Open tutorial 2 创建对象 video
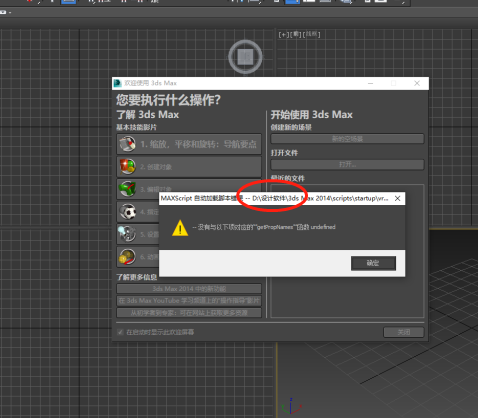 click(189, 167)
